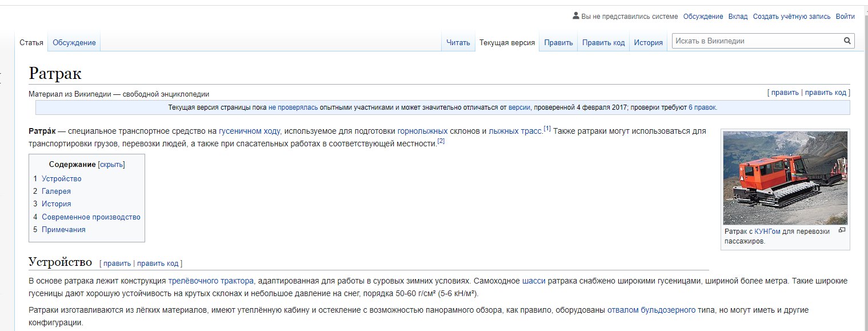Enlarge the image via the magnify icon
This screenshot has width=868, height=331.
tap(842, 230)
